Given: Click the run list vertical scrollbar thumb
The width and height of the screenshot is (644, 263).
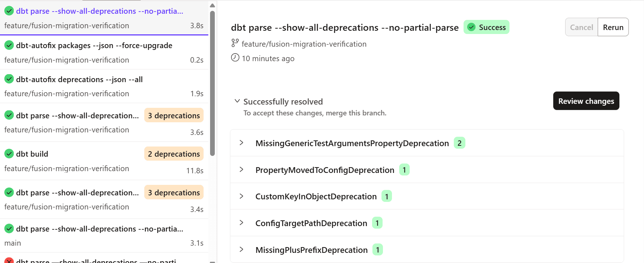Looking at the screenshot, I should 213,83.
